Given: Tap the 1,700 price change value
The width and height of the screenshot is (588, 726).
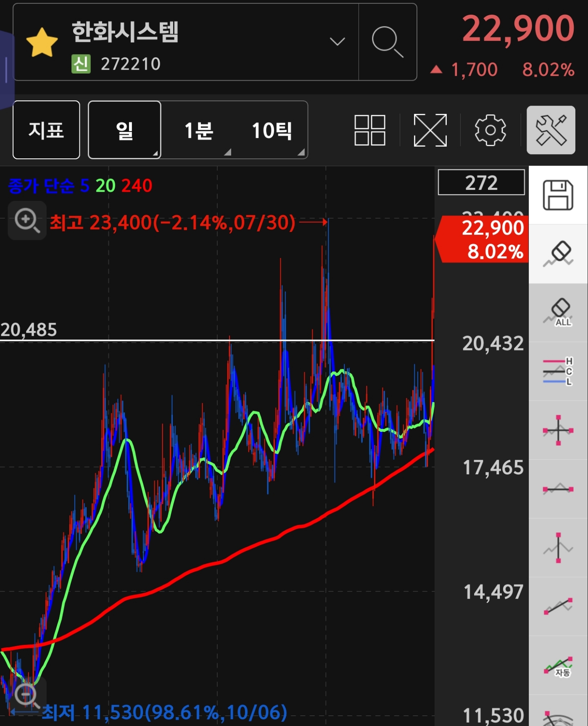Looking at the screenshot, I should tap(474, 70).
